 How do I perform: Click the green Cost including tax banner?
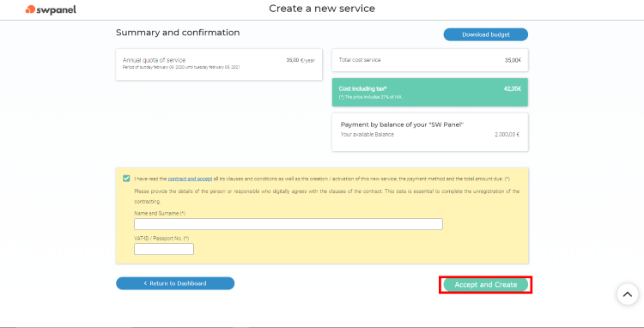pyautogui.click(x=430, y=93)
